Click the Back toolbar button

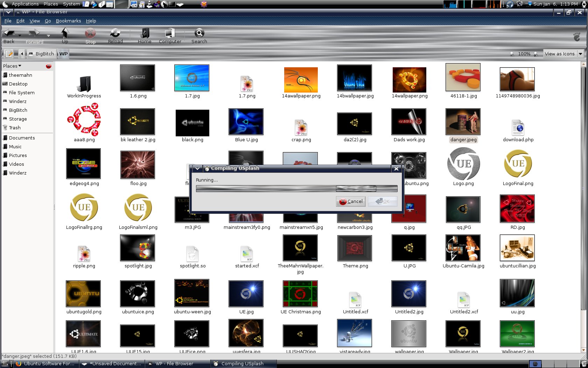[9, 36]
